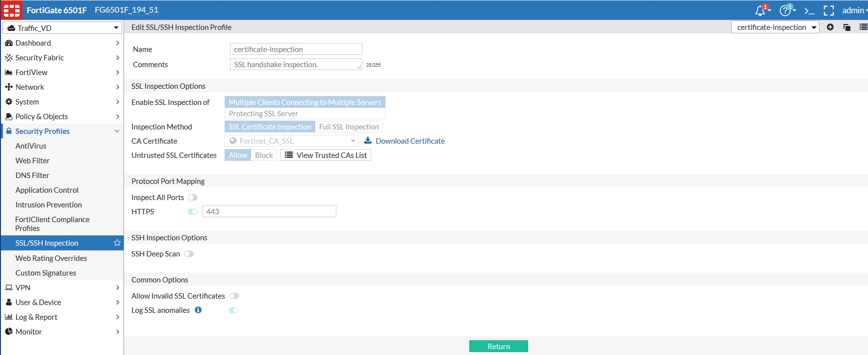
Task: Click the FG6501F_194_51 hostname text
Action: click(x=127, y=10)
